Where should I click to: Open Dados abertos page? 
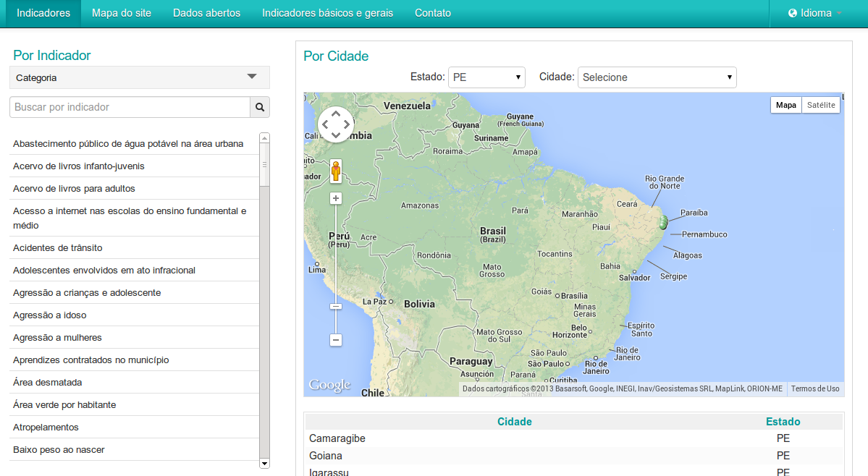tap(206, 13)
